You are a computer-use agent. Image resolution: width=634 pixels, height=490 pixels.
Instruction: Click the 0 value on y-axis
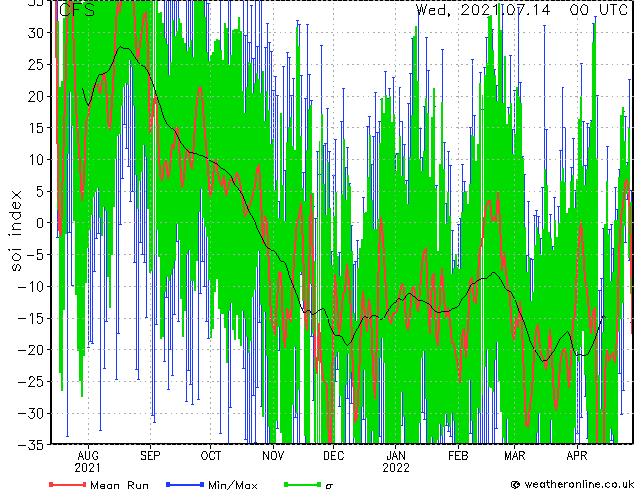[x=40, y=223]
